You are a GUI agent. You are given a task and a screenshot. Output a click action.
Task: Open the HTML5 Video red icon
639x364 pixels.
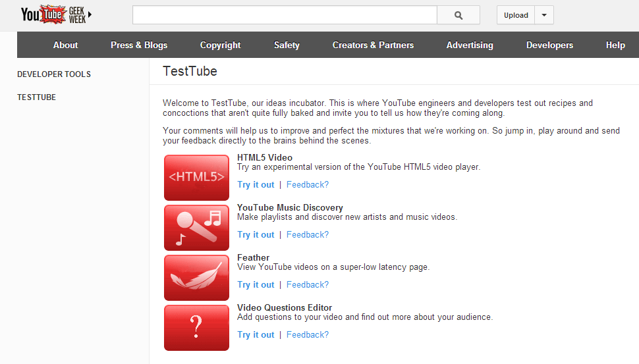click(196, 178)
